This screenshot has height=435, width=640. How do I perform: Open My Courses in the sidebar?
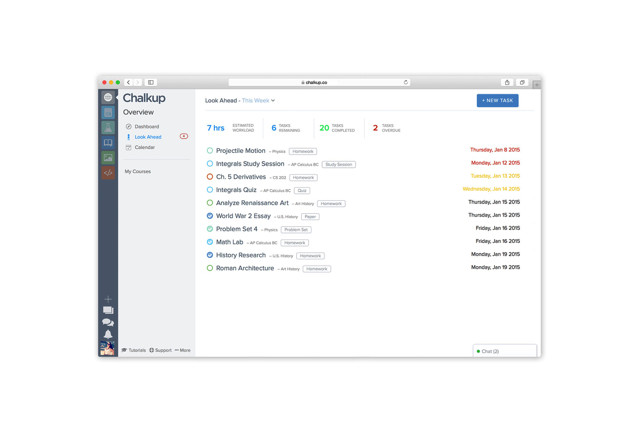(138, 171)
